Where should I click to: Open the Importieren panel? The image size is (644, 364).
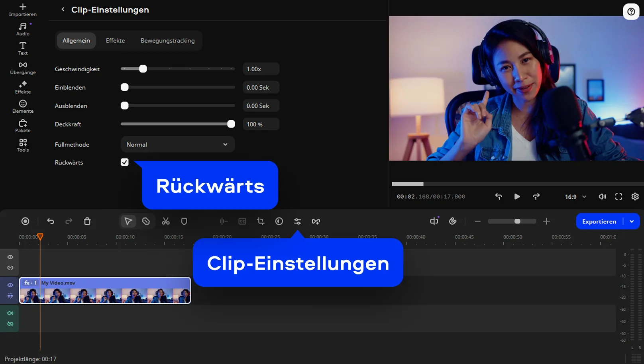coord(23,10)
